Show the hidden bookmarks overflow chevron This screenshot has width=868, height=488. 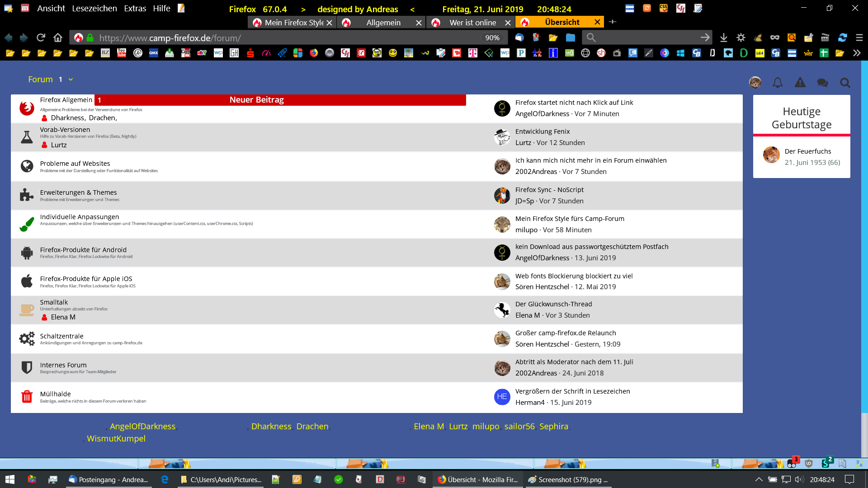pos(856,53)
